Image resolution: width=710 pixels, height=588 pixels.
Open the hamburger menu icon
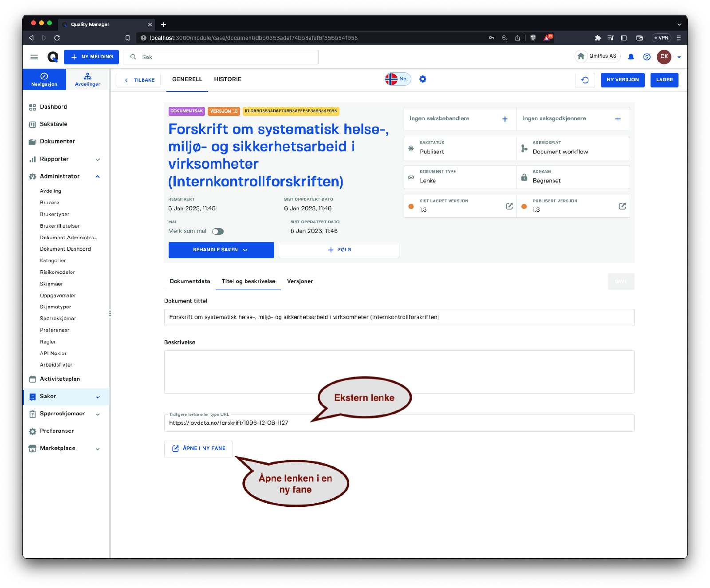(34, 57)
